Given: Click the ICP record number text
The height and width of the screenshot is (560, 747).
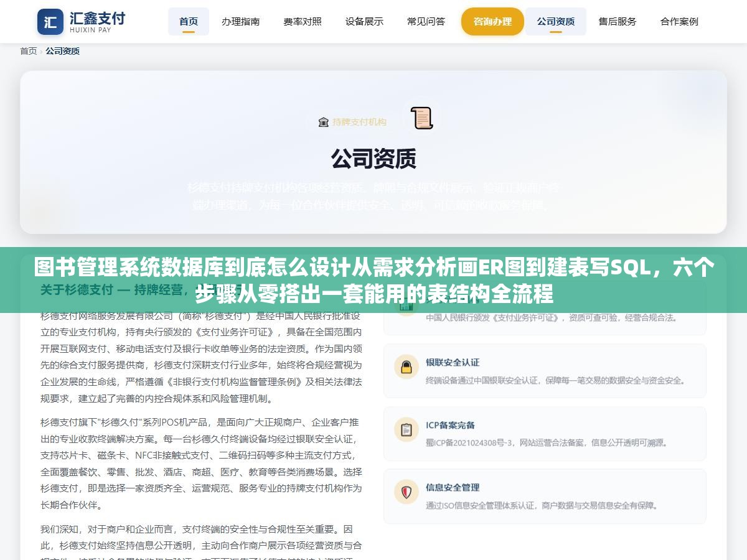Looking at the screenshot, I should [469, 443].
